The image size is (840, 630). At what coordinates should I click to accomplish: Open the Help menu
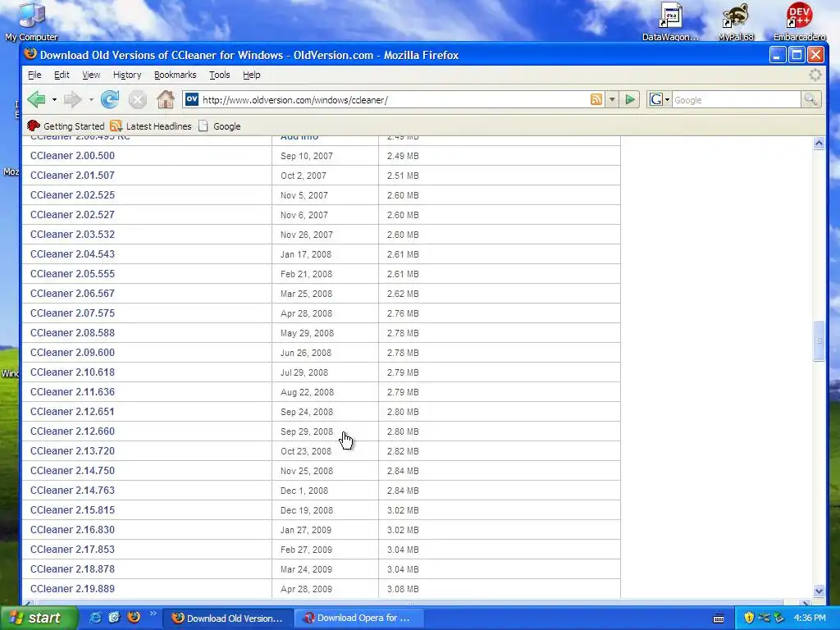coord(251,75)
